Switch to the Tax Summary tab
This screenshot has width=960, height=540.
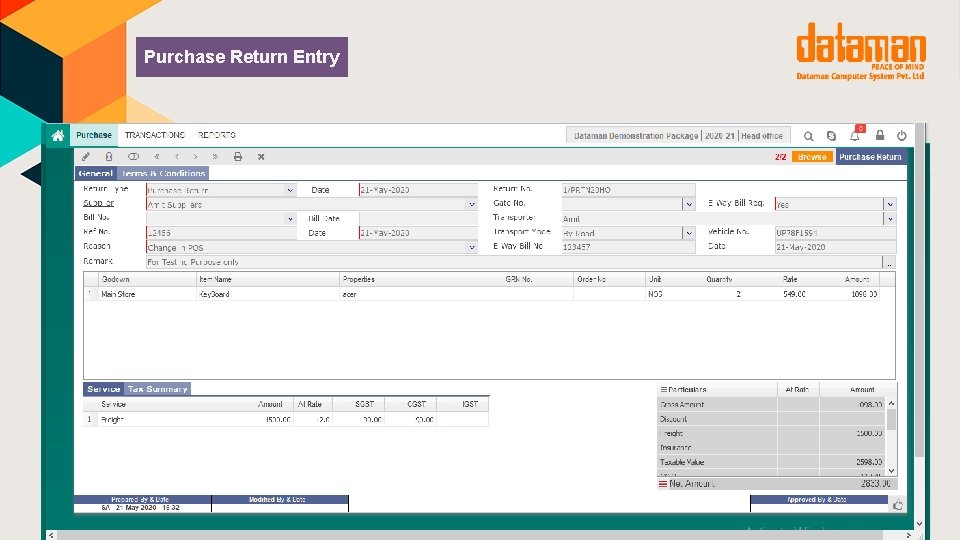tap(157, 389)
